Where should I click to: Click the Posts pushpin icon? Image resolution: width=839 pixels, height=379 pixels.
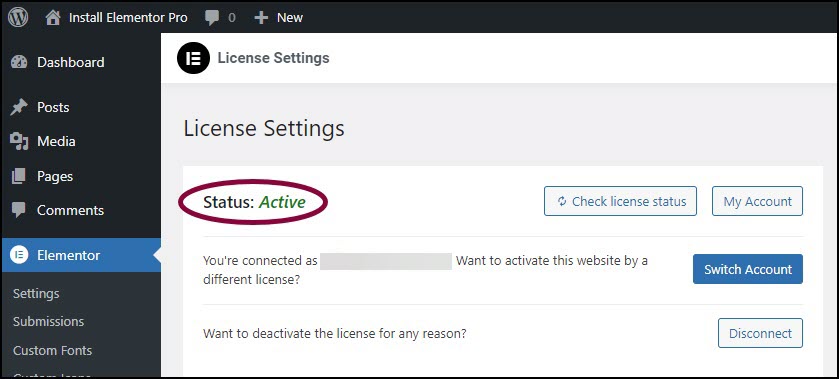[x=19, y=107]
